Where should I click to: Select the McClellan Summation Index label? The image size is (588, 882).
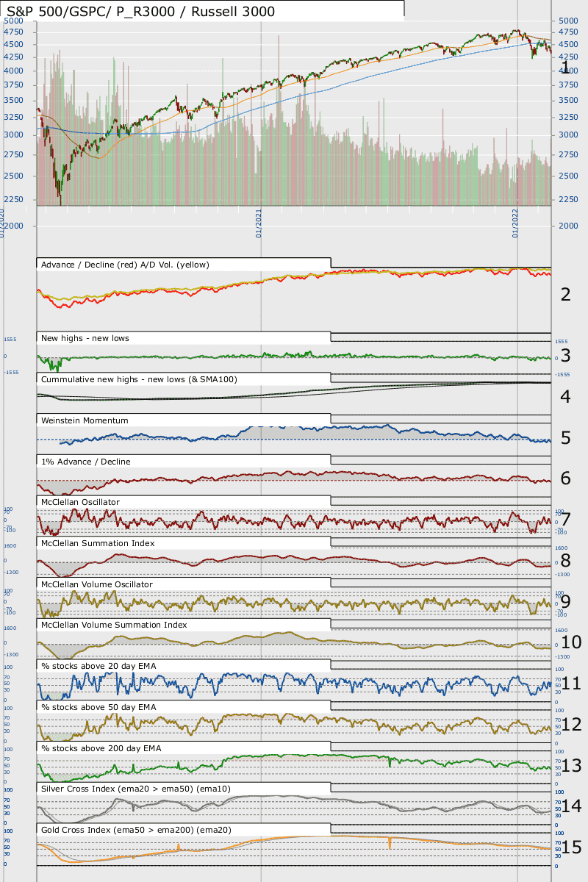pyautogui.click(x=98, y=543)
